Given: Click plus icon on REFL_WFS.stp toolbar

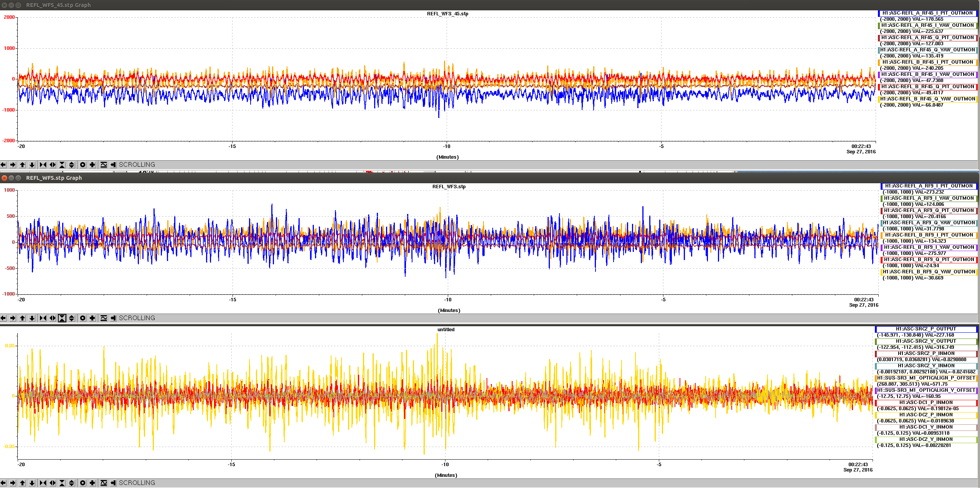Looking at the screenshot, I should 92,318.
